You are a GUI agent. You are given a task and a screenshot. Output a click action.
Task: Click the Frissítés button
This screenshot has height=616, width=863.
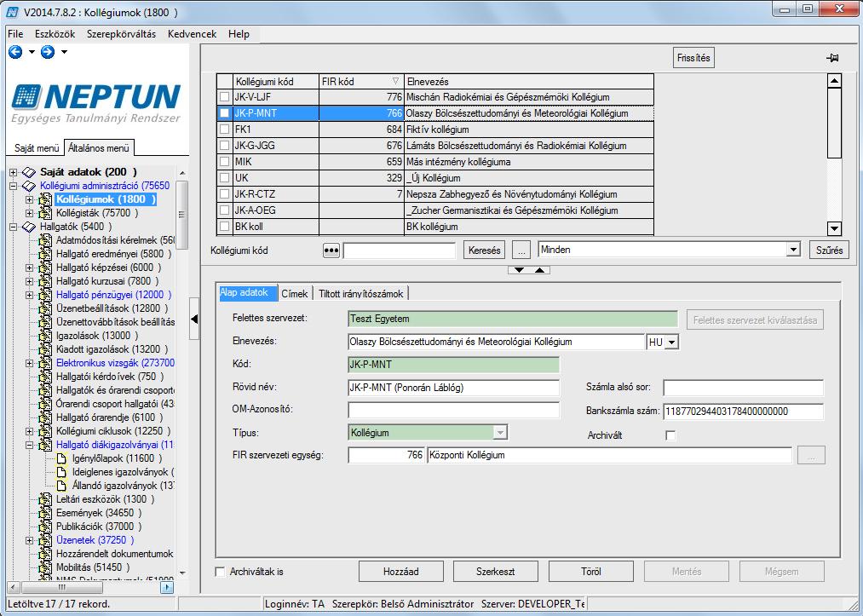(693, 58)
